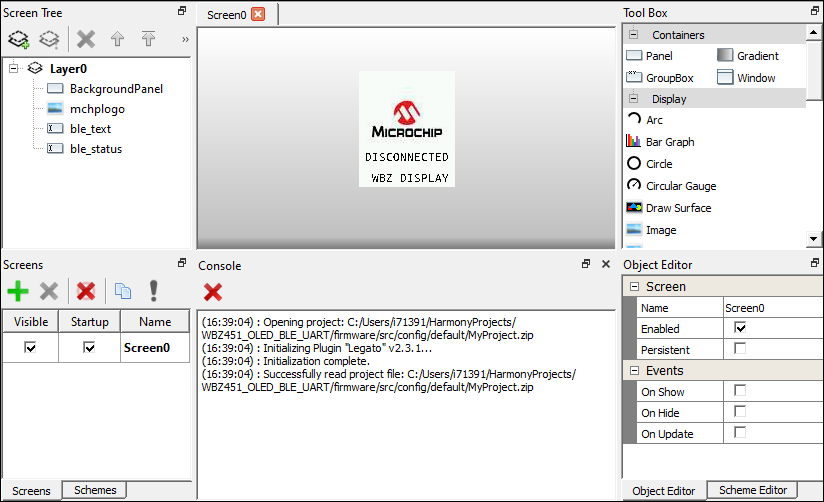Pick the Panel widget tool
This screenshot has height=502, width=824.
point(650,56)
